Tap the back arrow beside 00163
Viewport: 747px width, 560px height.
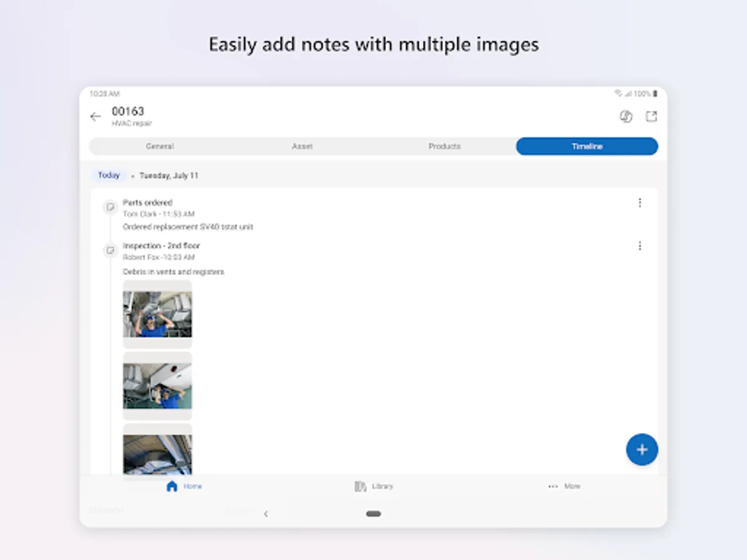tap(95, 116)
